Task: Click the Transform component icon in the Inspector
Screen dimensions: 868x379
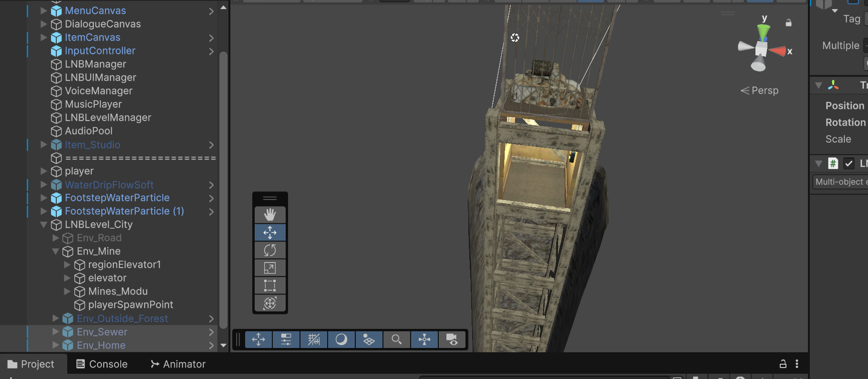Action: click(x=833, y=85)
